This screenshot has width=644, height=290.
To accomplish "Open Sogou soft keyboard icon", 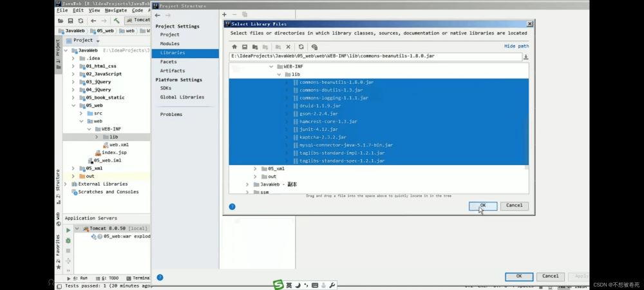I will click(315, 285).
